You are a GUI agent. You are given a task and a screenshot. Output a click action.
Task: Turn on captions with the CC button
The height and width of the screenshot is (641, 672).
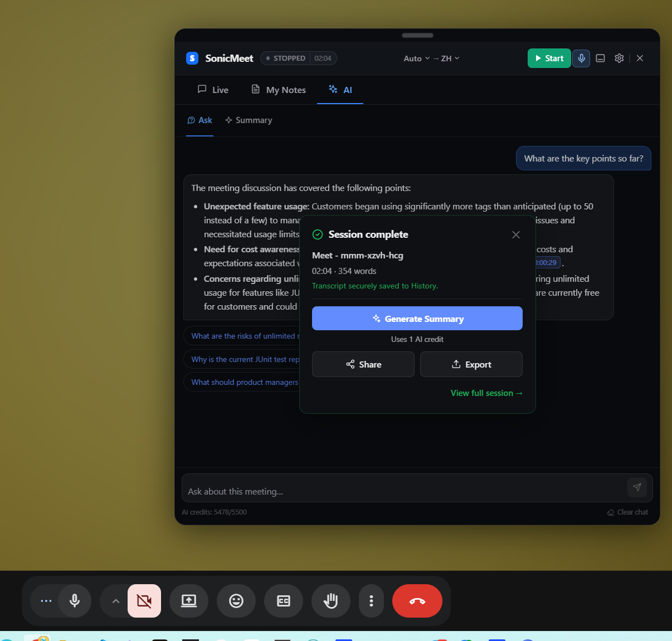(x=284, y=601)
